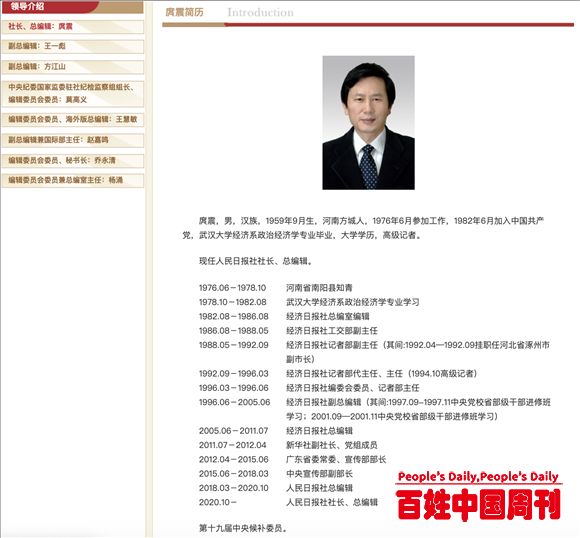Click the 1978.10–1982.08 date range

[233, 302]
